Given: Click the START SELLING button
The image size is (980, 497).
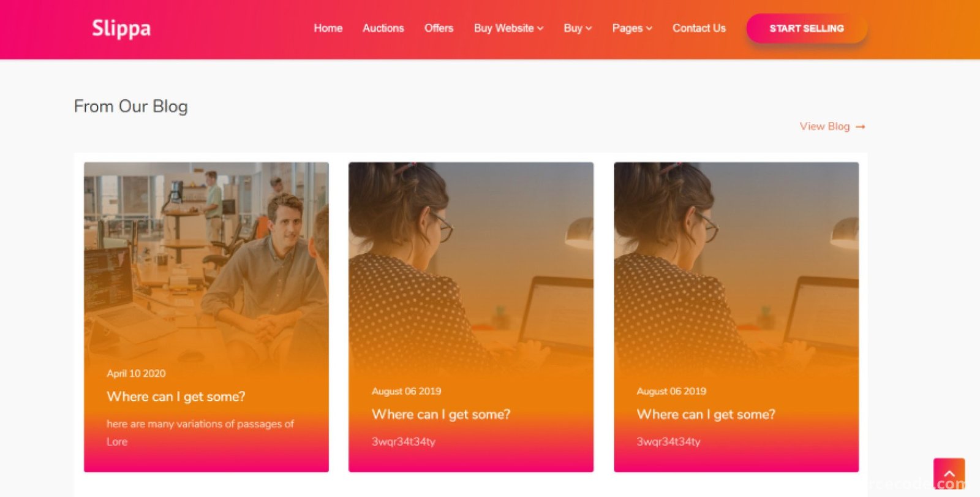Looking at the screenshot, I should coord(807,28).
